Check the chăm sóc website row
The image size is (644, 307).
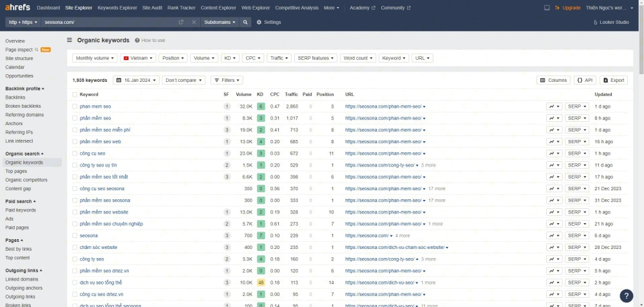click(75, 247)
